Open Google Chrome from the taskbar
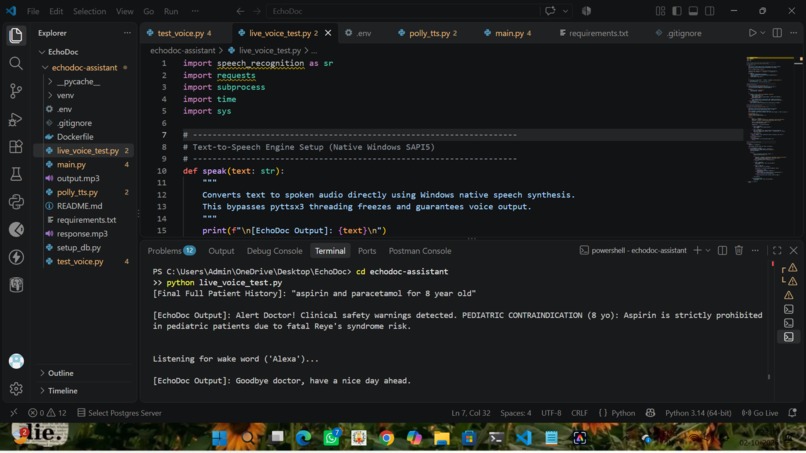Viewport: 806px width, 453px height. click(387, 438)
